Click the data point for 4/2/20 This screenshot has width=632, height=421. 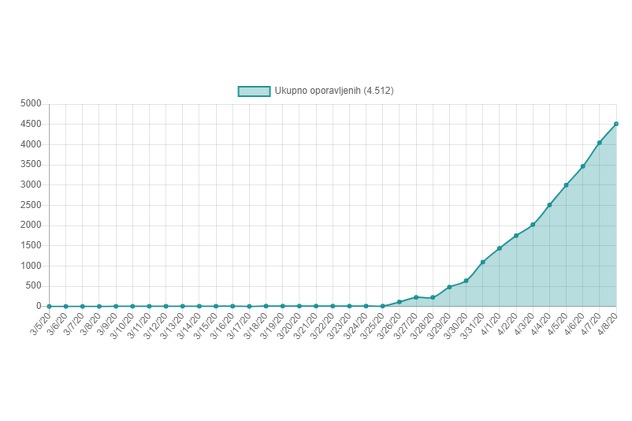(x=516, y=236)
